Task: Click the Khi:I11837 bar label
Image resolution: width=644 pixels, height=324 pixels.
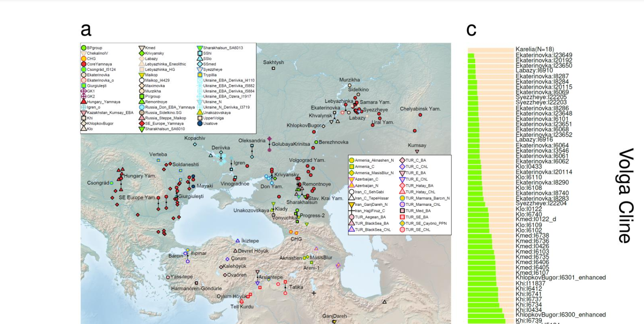Action: pyautogui.click(x=531, y=283)
